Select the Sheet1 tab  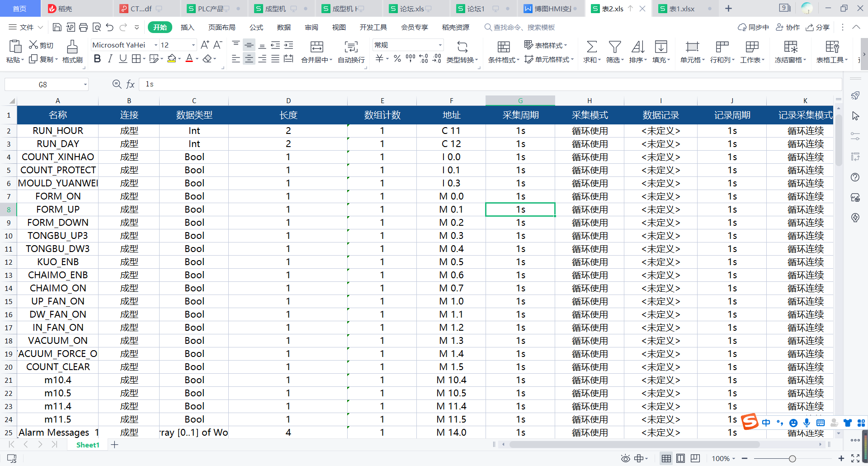coord(88,445)
